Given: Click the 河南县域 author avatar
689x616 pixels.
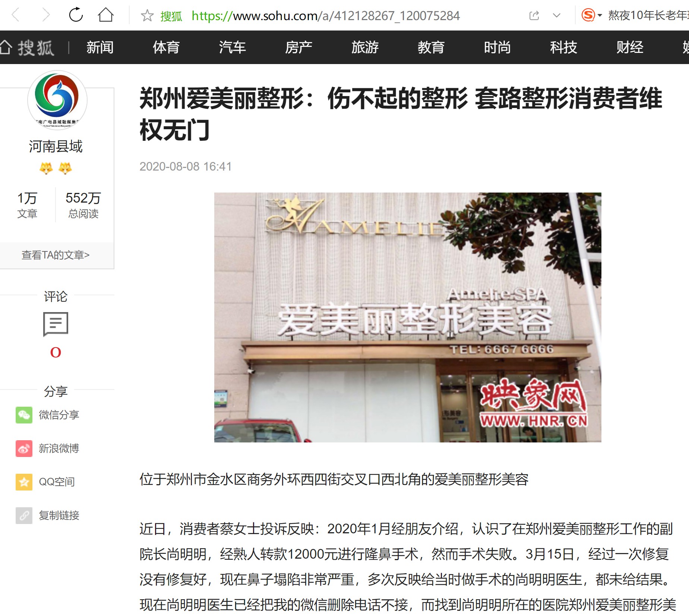Looking at the screenshot, I should click(x=57, y=100).
